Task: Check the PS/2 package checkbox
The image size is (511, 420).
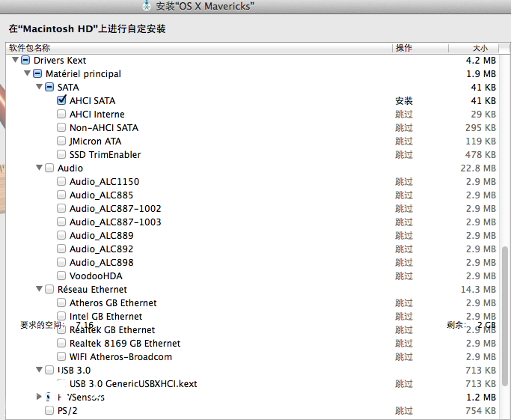Action: [x=49, y=410]
